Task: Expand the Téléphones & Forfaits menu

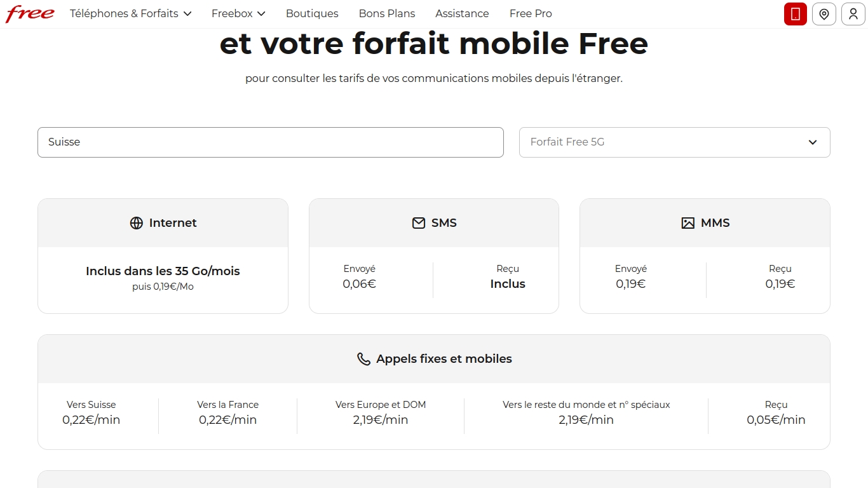Action: tap(130, 13)
